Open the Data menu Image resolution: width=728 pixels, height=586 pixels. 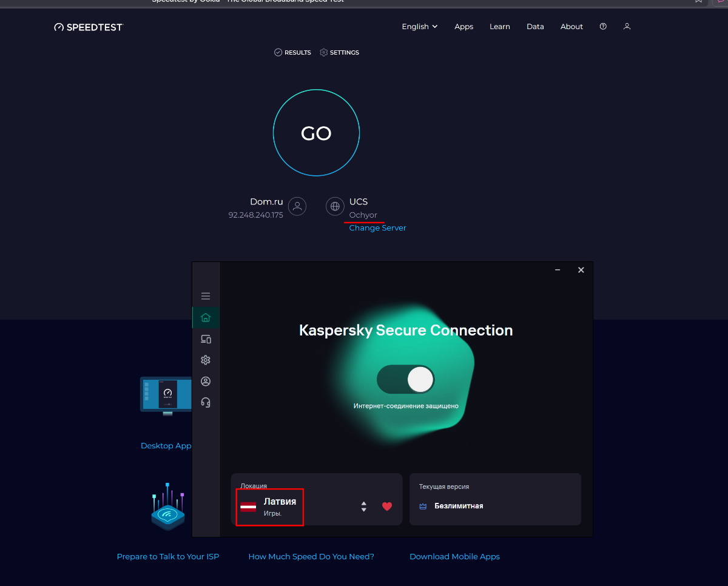(535, 27)
